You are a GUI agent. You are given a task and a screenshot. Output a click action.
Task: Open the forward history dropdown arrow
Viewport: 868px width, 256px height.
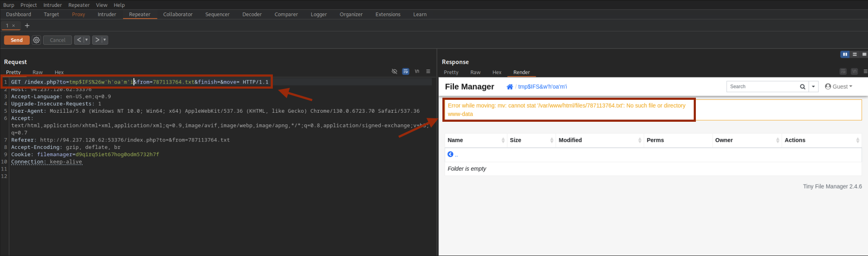pos(105,40)
